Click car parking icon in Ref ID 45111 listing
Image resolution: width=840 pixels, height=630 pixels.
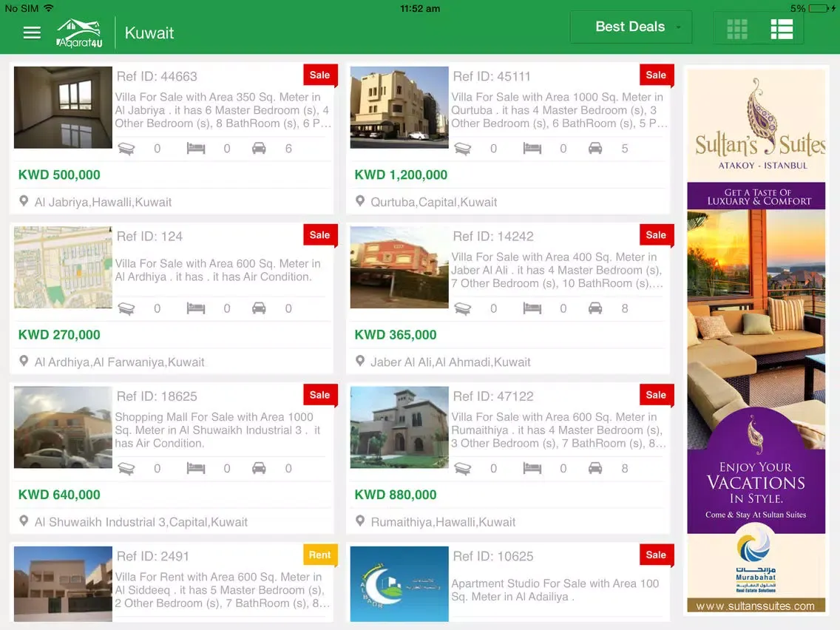(595, 149)
